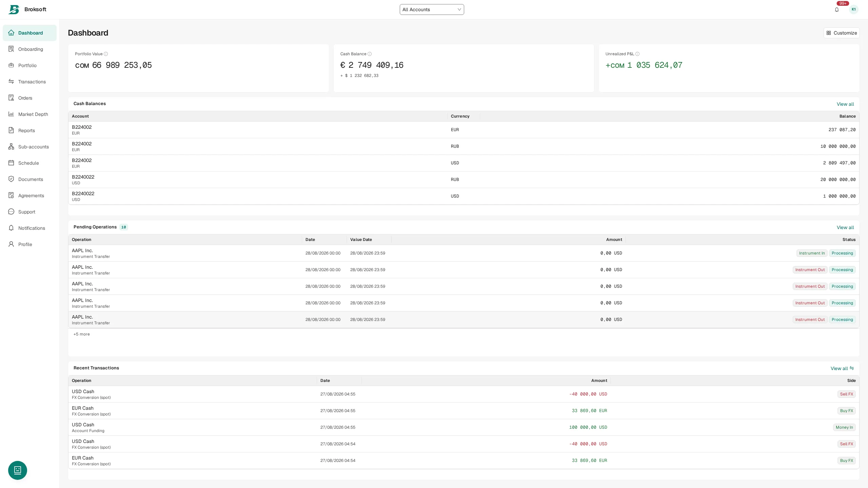This screenshot has height=488, width=868.
Task: Click the Sub-accounts hierarchy icon
Action: pos(11,147)
